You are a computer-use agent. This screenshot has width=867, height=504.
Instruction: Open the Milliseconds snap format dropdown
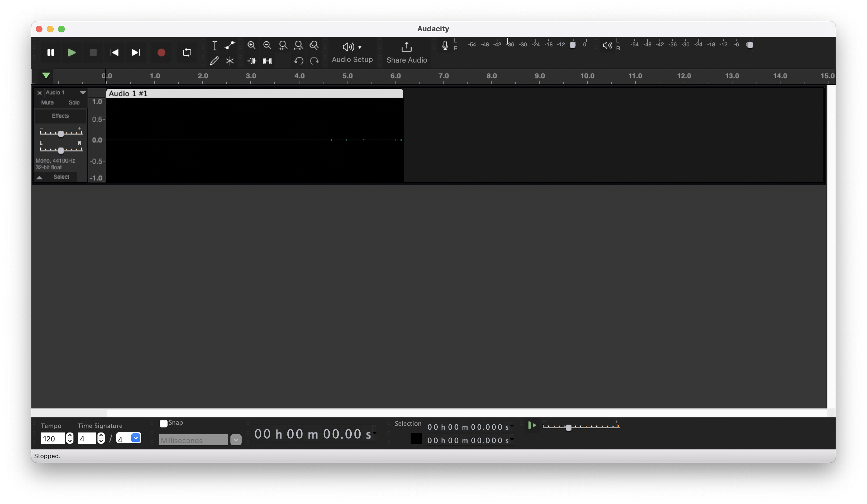236,440
